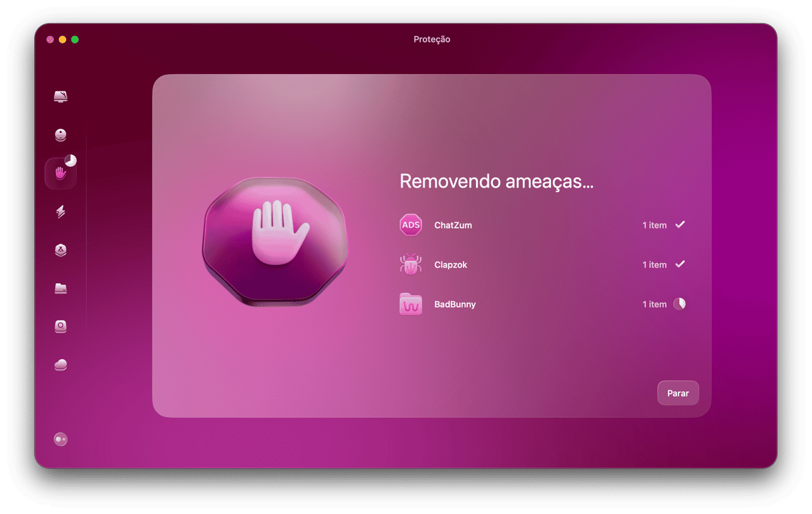Click the large hand stop-sign graphic
812x514 pixels.
click(x=275, y=242)
